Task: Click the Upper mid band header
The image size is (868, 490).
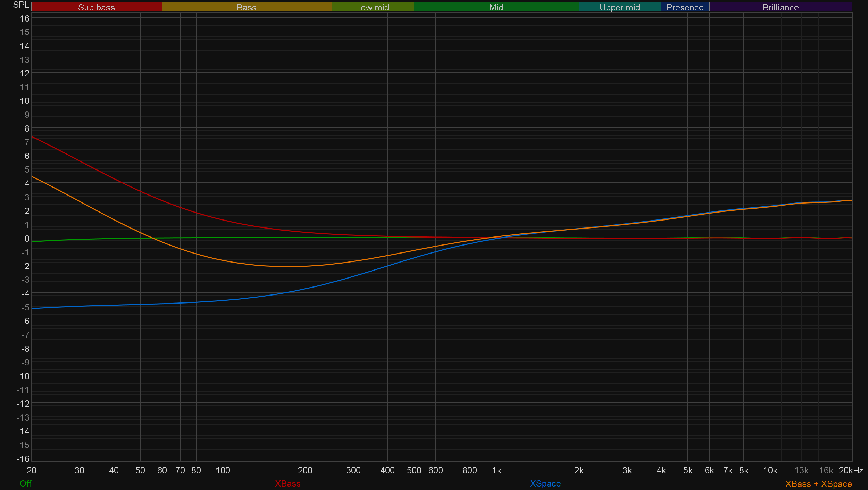Action: coord(619,7)
